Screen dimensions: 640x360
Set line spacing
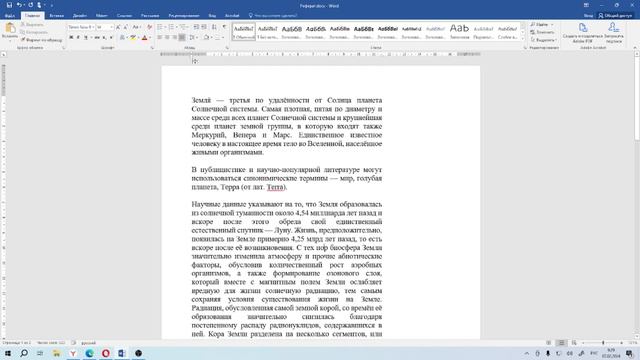click(x=192, y=38)
